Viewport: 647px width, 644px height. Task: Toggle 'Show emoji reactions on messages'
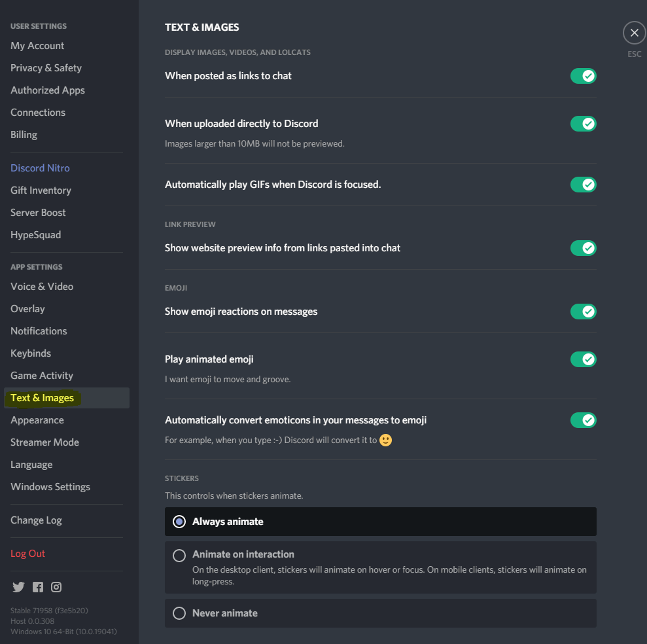click(x=583, y=312)
